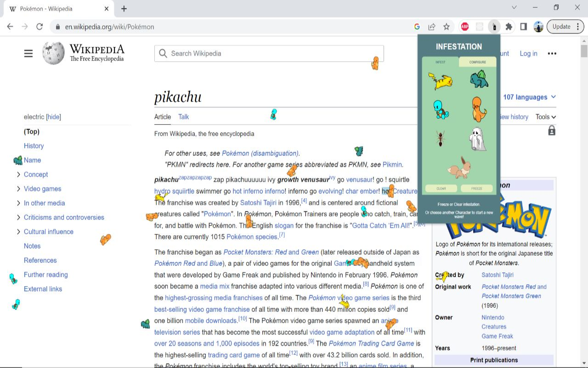Open the Tools dropdown menu
588x368 pixels.
pyautogui.click(x=546, y=117)
